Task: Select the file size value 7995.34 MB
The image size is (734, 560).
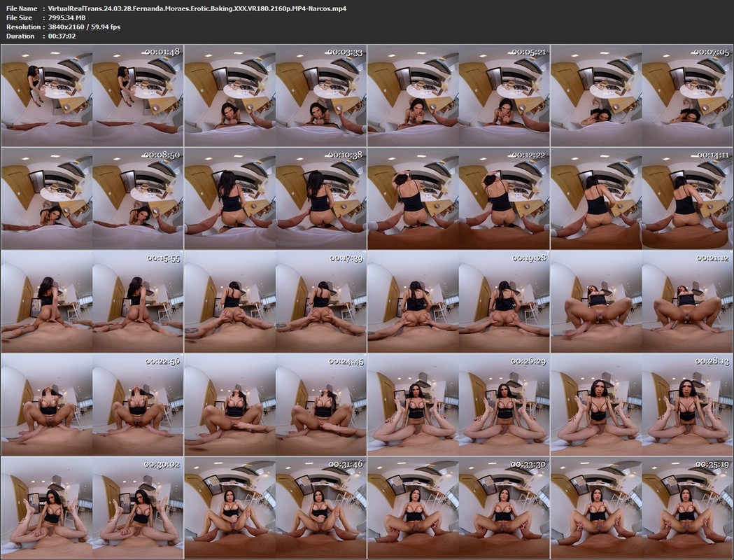Action: [x=67, y=17]
